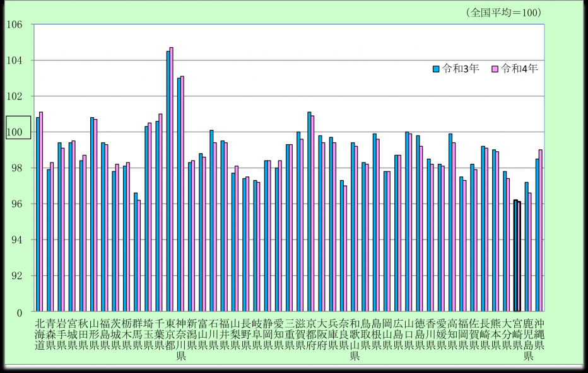Click the 94 axis value
Viewport: 588px width, 373px height.
[17, 240]
